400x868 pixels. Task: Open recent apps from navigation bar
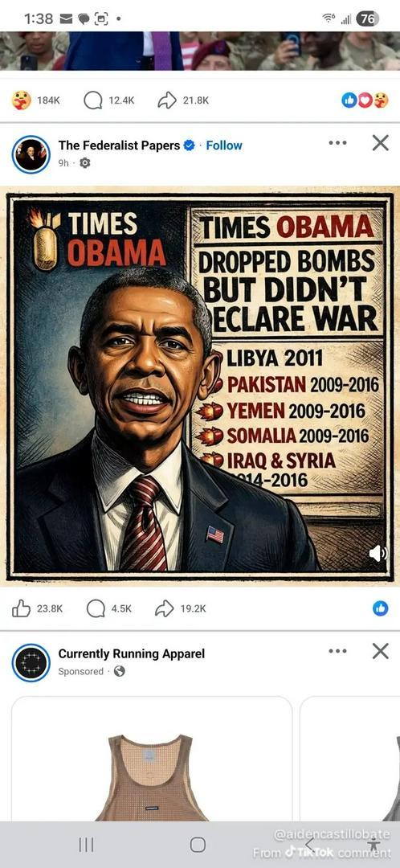[x=86, y=844]
